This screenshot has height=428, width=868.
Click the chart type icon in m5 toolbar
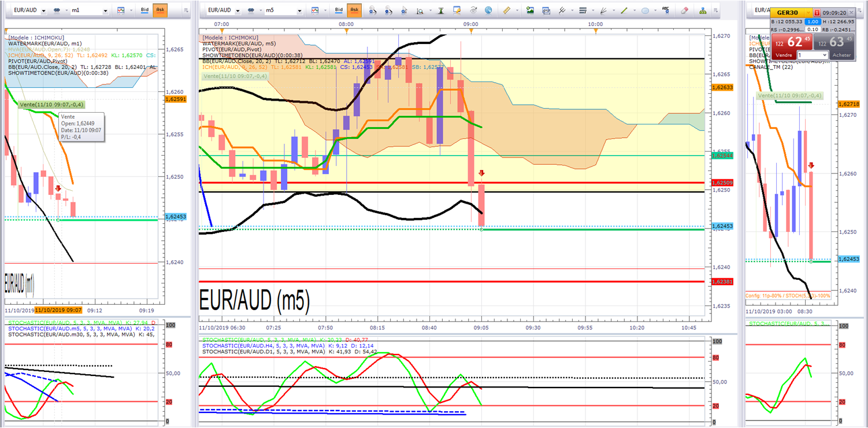(x=314, y=10)
